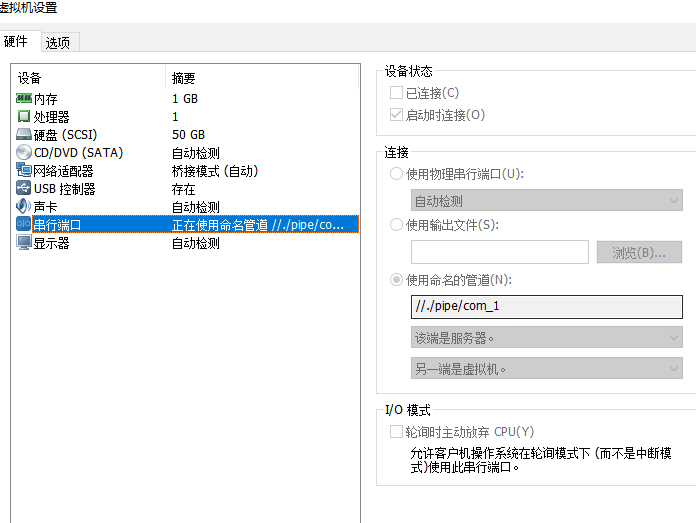Click the hard disk (SCSI) drive icon
696x523 pixels.
24,135
